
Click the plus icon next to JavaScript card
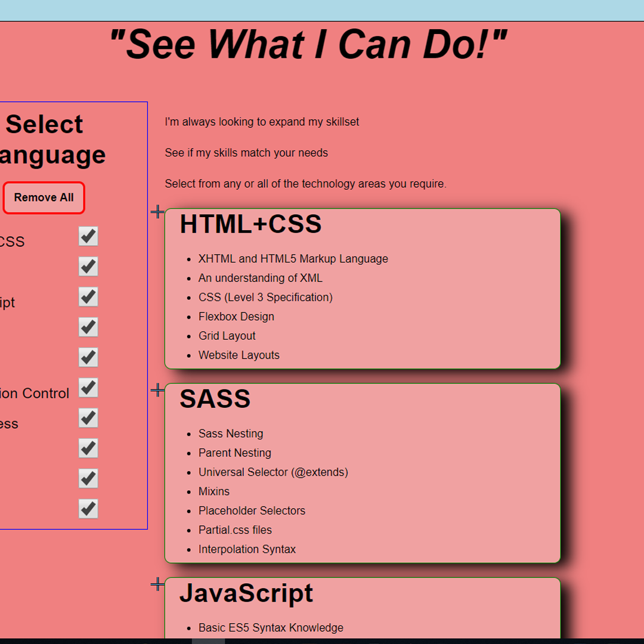[x=157, y=584]
